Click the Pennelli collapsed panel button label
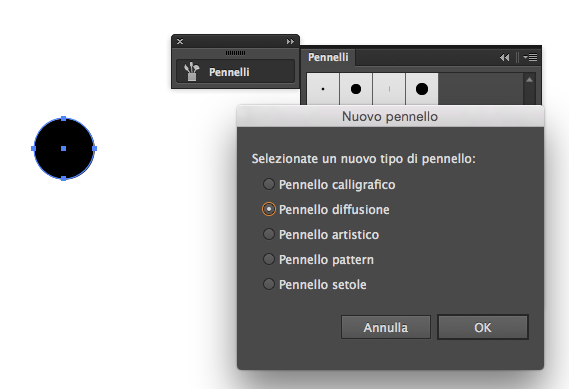This screenshot has width=569, height=389. coord(229,72)
